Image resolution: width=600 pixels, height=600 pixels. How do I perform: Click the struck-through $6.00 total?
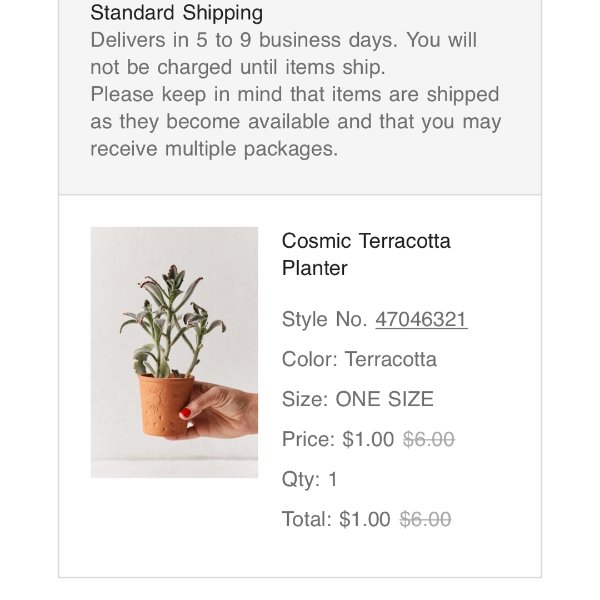coord(425,519)
